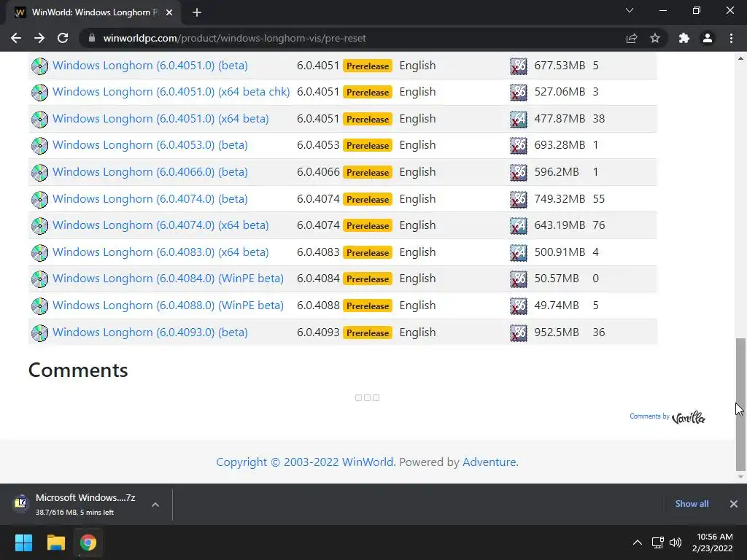Open Windows Longhorn (6.0.4093.0) (beta) link
This screenshot has width=747, height=560.
coord(150,332)
